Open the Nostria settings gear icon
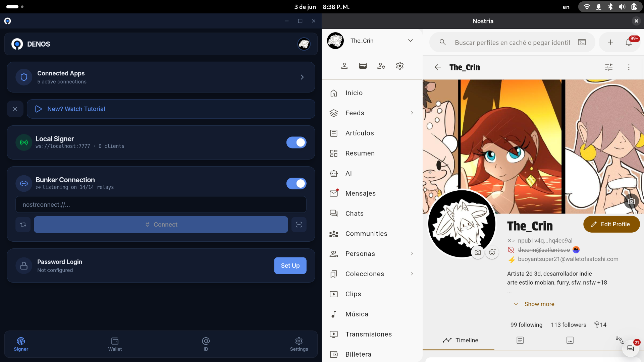Viewport: 644px width, 362px height. [x=399, y=66]
